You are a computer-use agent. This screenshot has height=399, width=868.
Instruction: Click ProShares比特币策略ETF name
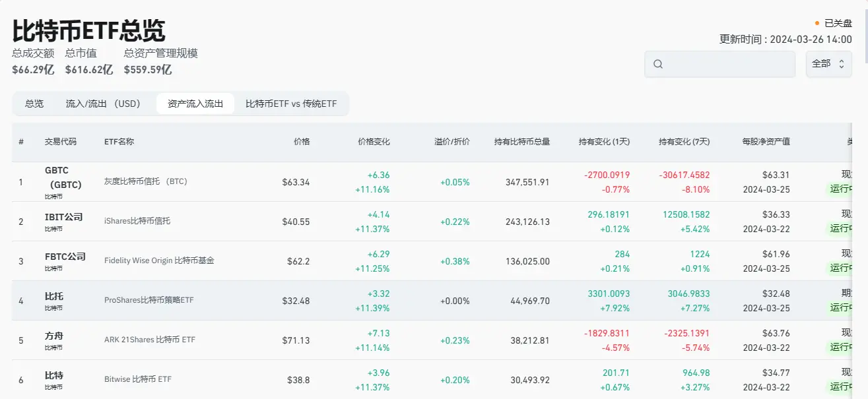point(149,300)
